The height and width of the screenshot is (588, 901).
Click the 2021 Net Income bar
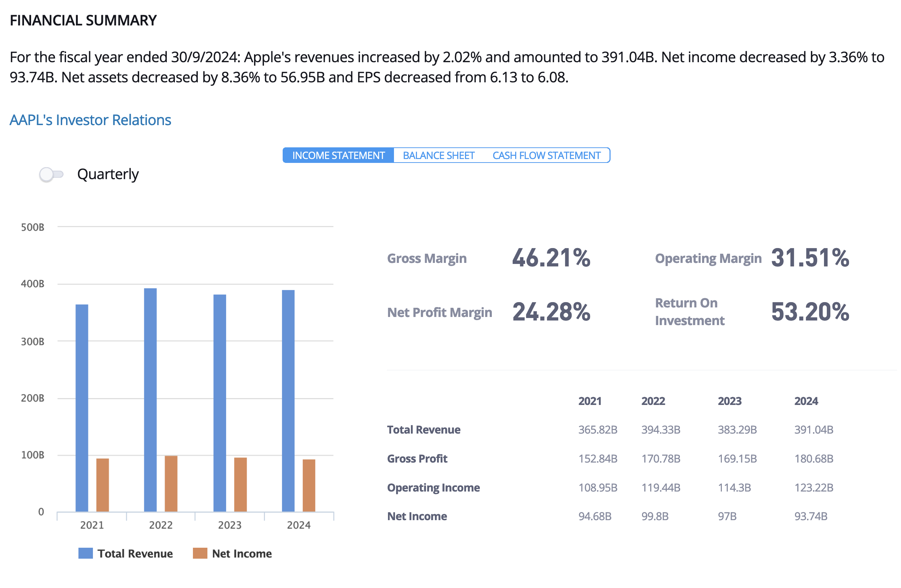(102, 485)
